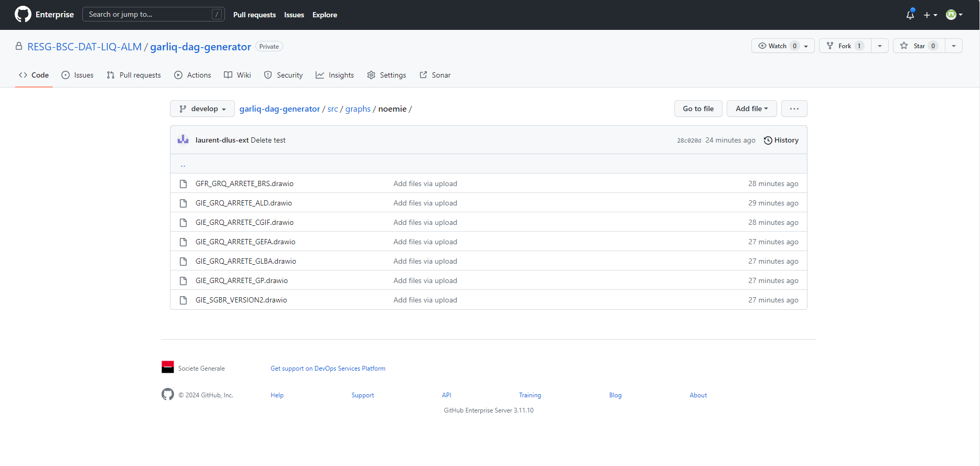Screen dimensions: 980x466
Task: Open the three-dots more options menu
Action: (794, 109)
